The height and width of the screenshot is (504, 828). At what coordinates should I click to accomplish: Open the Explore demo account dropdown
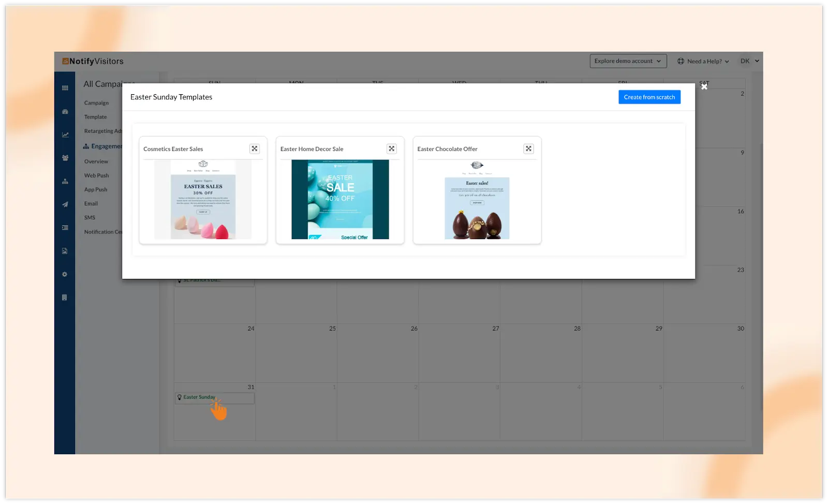(x=628, y=61)
